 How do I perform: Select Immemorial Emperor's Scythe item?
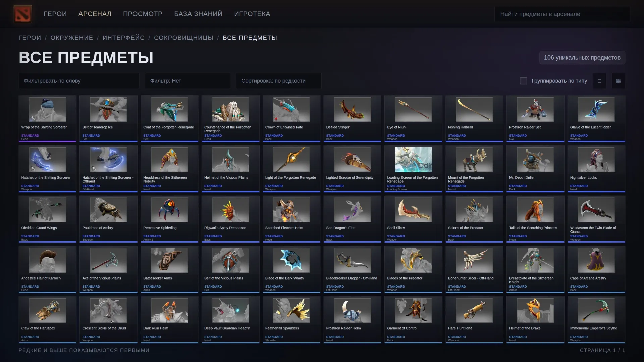coord(596,320)
